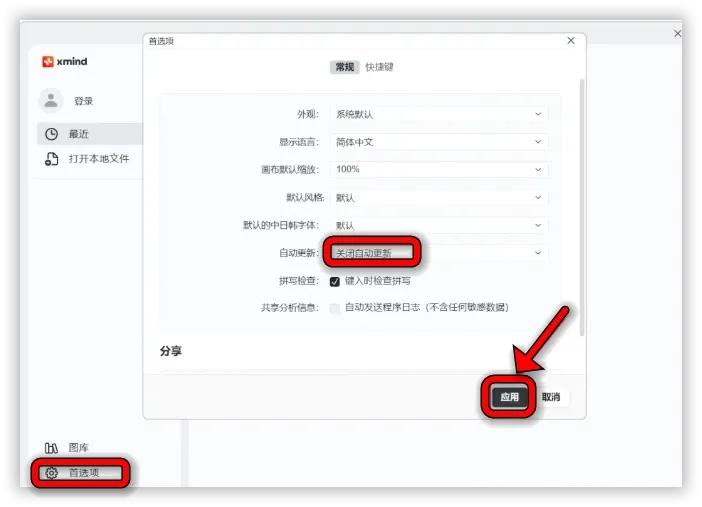Open the 图库 library icon
702x507 pixels.
[x=52, y=448]
